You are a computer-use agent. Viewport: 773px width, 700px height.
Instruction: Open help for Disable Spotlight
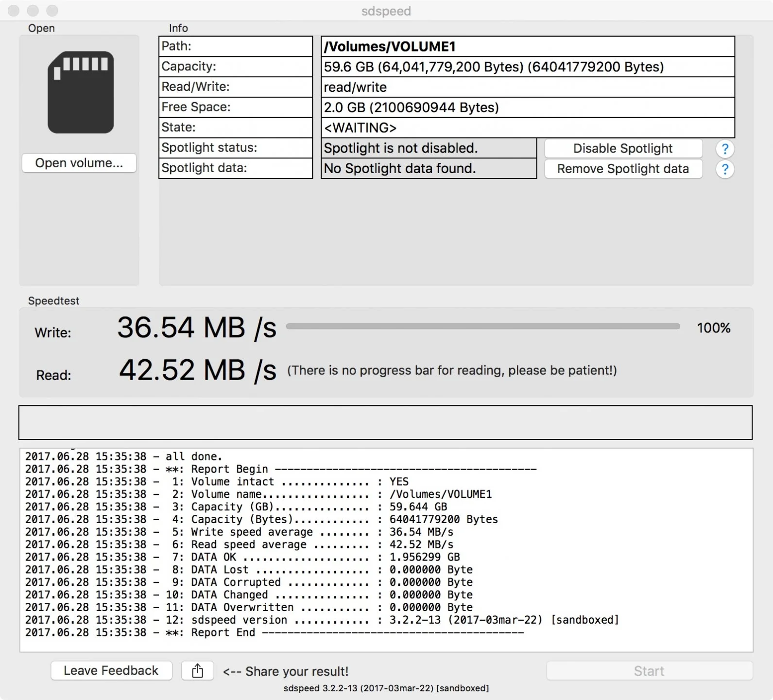[724, 149]
